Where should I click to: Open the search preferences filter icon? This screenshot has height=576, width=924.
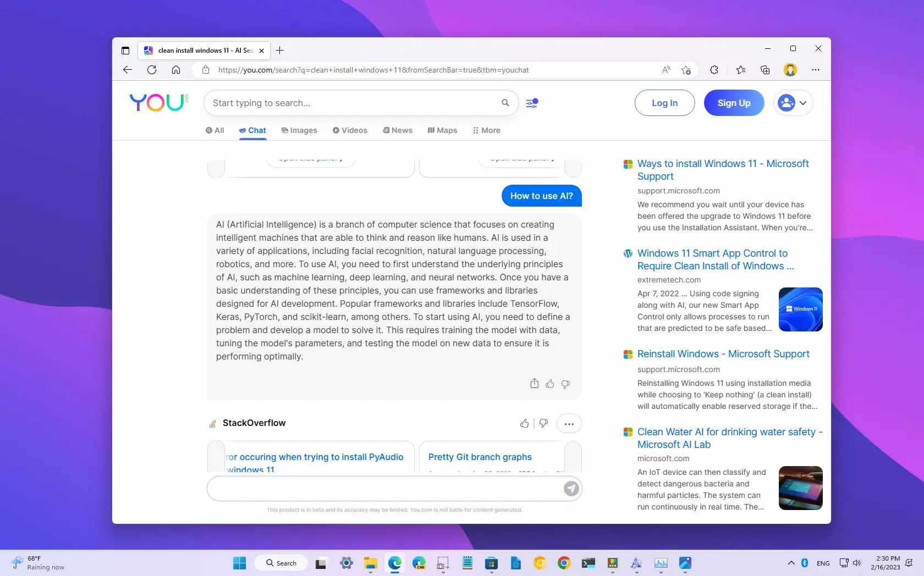(532, 103)
